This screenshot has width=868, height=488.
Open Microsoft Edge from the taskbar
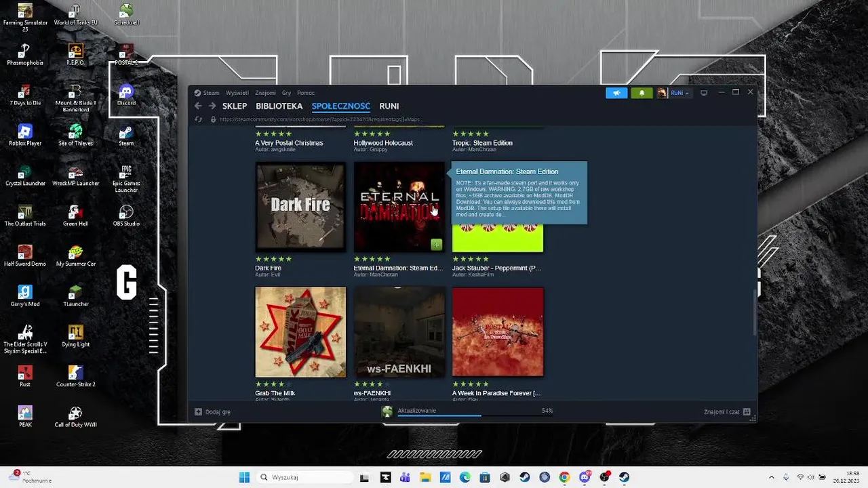[465, 477]
